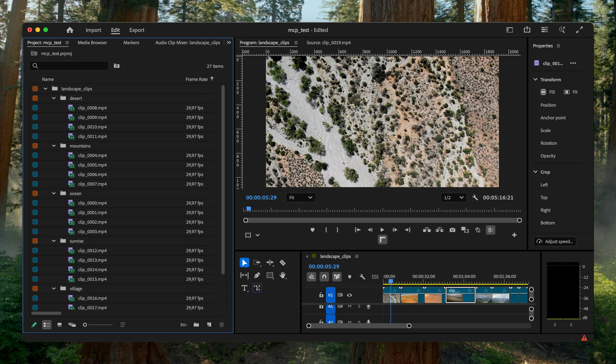Select the Type tool
Screen dimensions: 616x364
pyautogui.click(x=244, y=288)
